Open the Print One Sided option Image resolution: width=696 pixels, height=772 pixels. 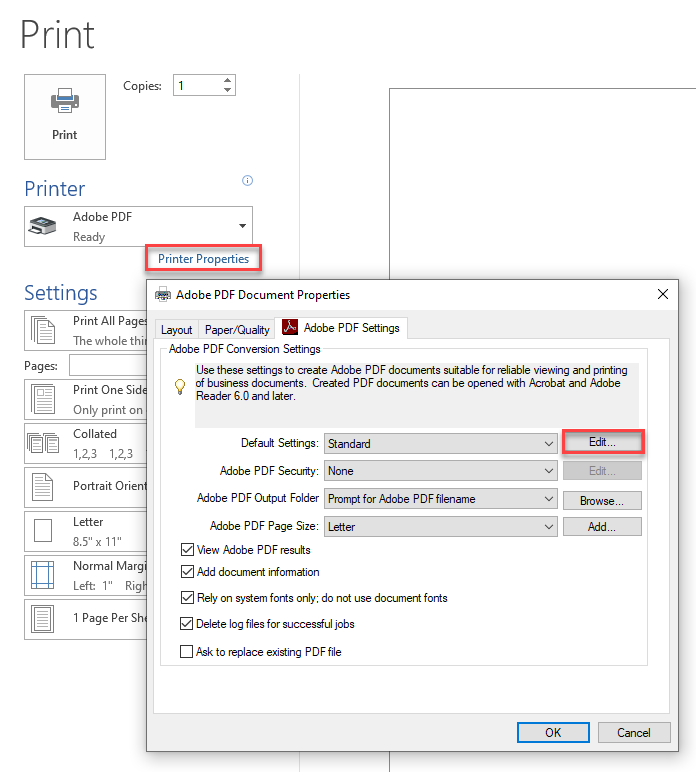[x=86, y=399]
